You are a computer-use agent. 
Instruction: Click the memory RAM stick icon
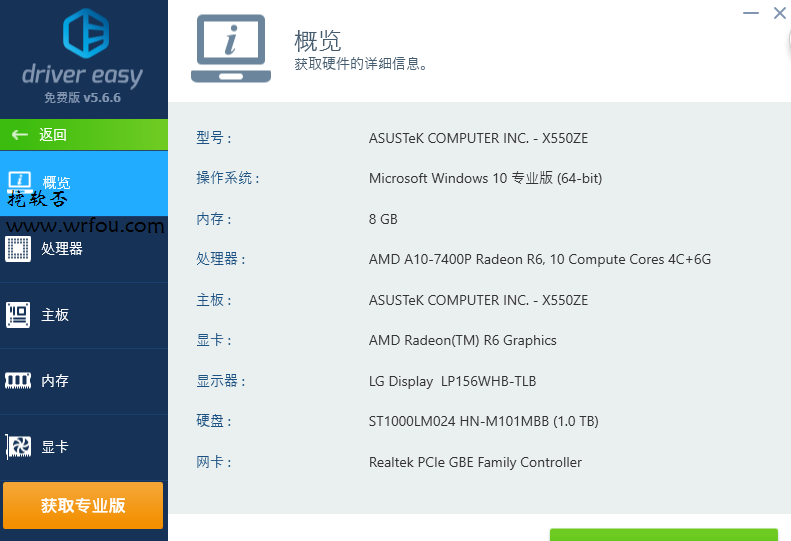click(18, 381)
